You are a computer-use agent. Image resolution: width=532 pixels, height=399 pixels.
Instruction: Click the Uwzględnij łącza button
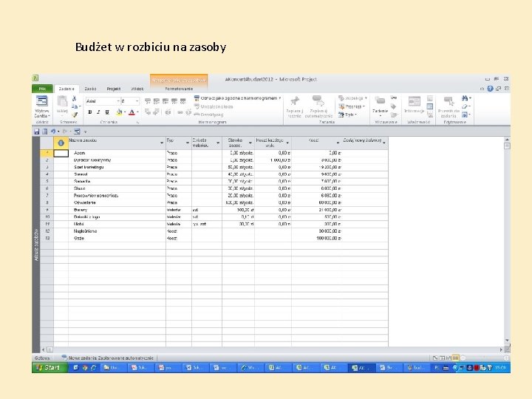coord(214,106)
